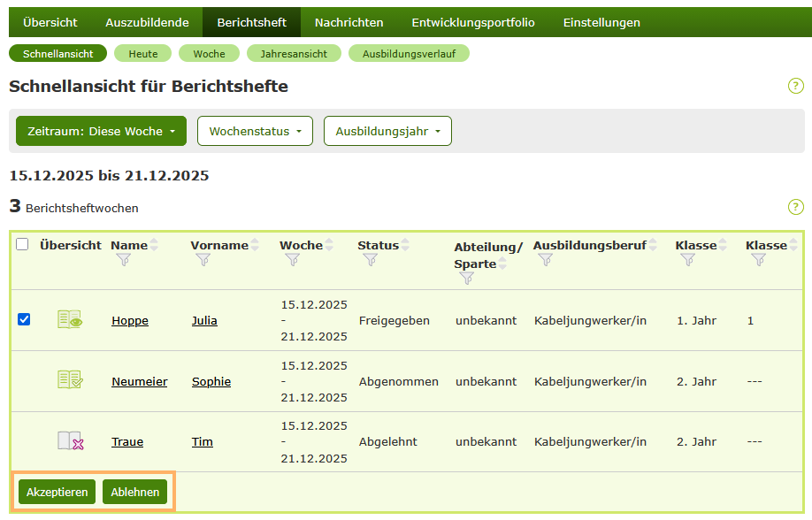
Task: Open the Wochenstatus dropdown
Action: coord(255,130)
